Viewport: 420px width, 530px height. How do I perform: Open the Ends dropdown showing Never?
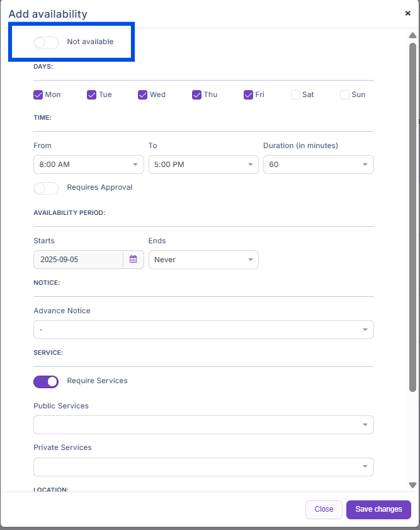(203, 260)
